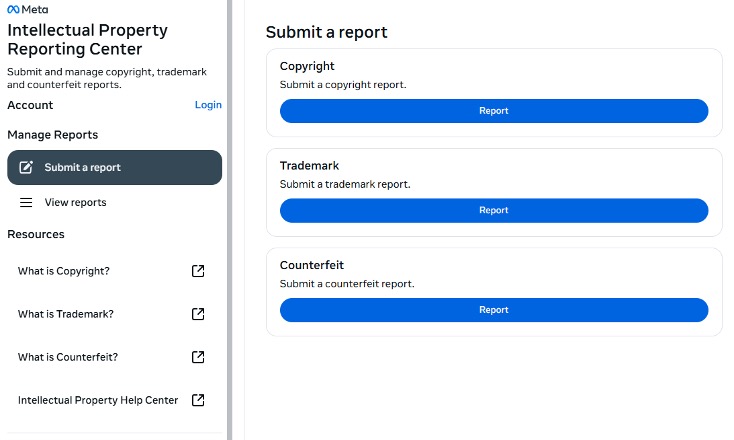Open What is Copyright? resource
Image resolution: width=734 pixels, height=440 pixels.
64,271
